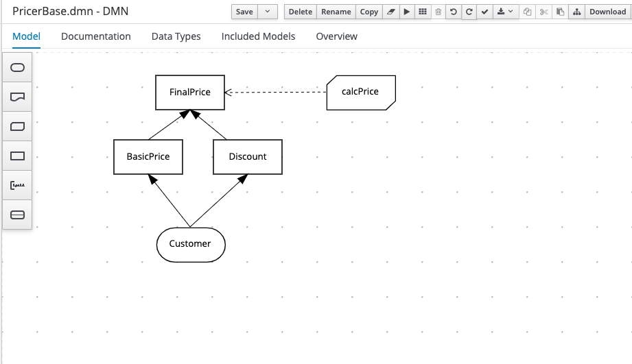Viewport: 632px width, 364px height.
Task: Click the undo arrow icon
Action: pyautogui.click(x=453, y=12)
